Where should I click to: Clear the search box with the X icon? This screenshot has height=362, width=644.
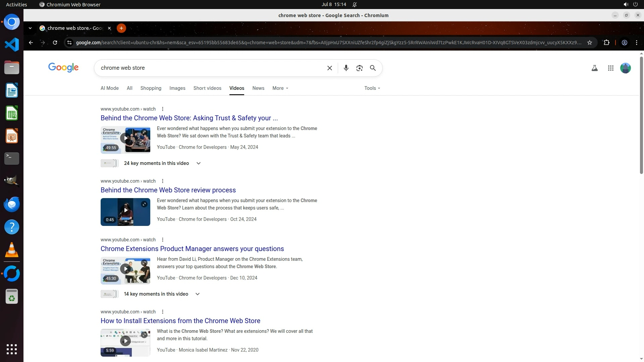click(329, 68)
